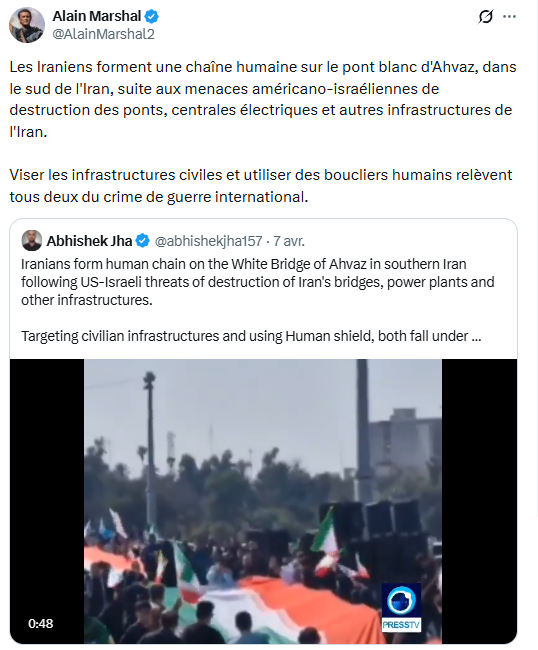Click the 0:48 video duration label
The height and width of the screenshot is (650, 538).
(41, 623)
